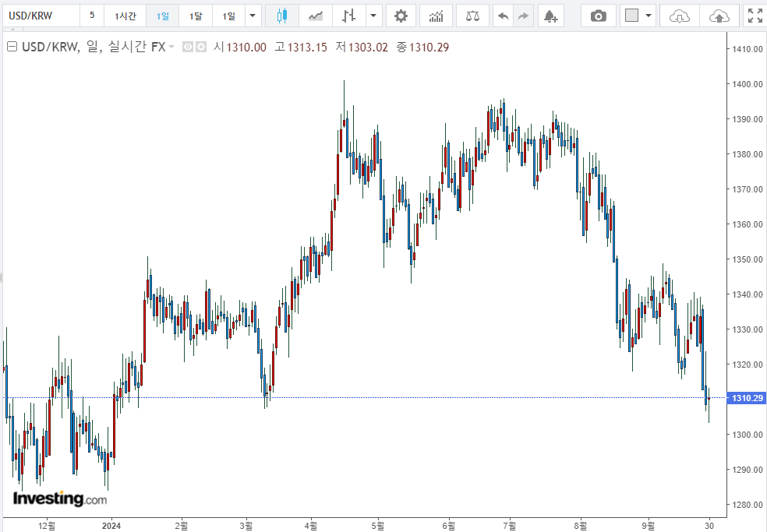The width and height of the screenshot is (767, 532).
Task: Load chart layout from cloud
Action: 679,16
